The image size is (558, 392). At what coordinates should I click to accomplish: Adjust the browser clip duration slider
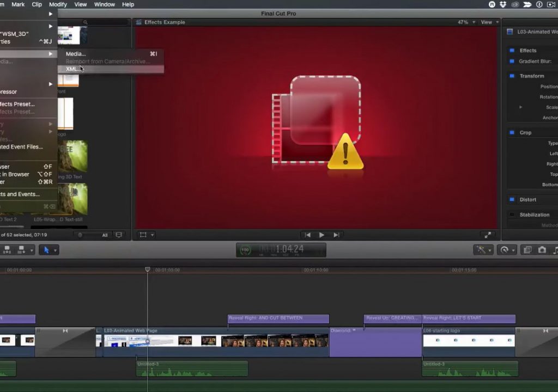[x=80, y=235]
